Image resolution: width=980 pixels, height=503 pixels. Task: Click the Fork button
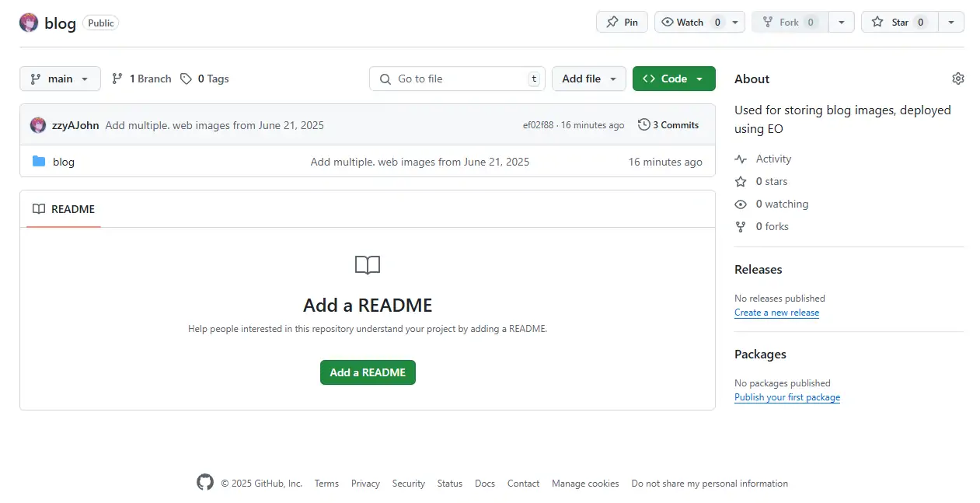[790, 22]
